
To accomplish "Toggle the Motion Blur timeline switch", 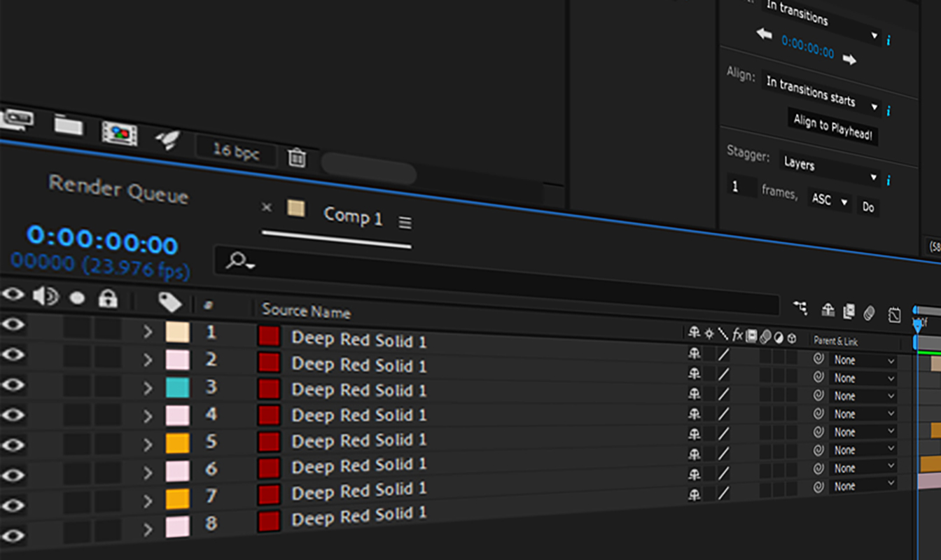I will pos(870,312).
